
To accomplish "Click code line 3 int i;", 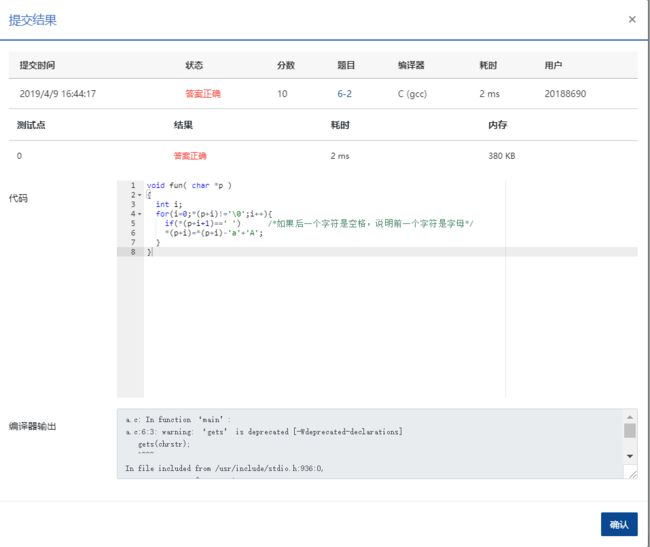I will tap(169, 204).
